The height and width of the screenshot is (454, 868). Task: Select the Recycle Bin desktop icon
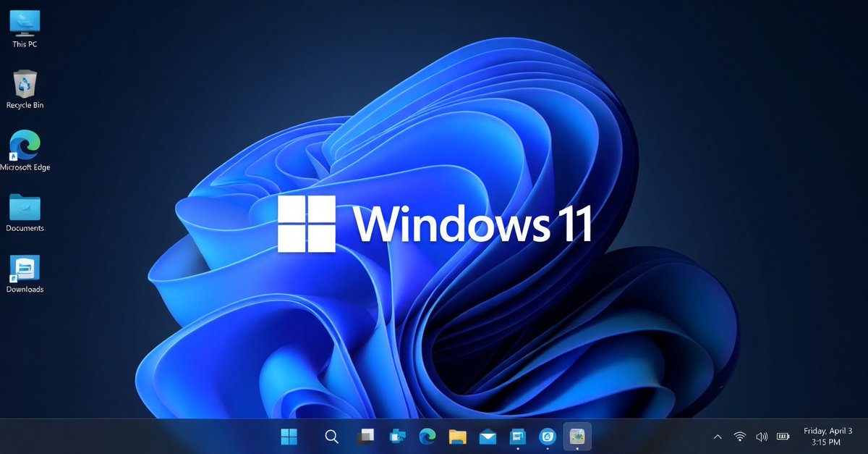coord(25,90)
